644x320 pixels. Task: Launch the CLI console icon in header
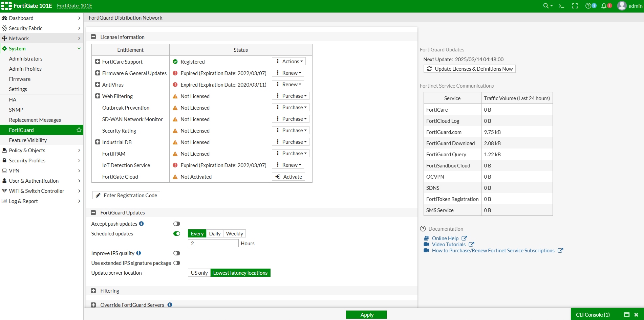561,6
